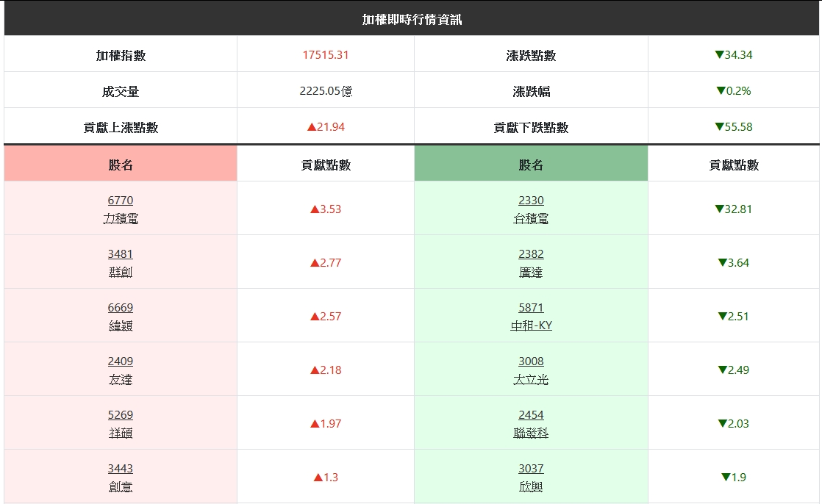Open the 2454 聯發科 stock link
Viewport: 822px width, 504px height.
[531, 423]
